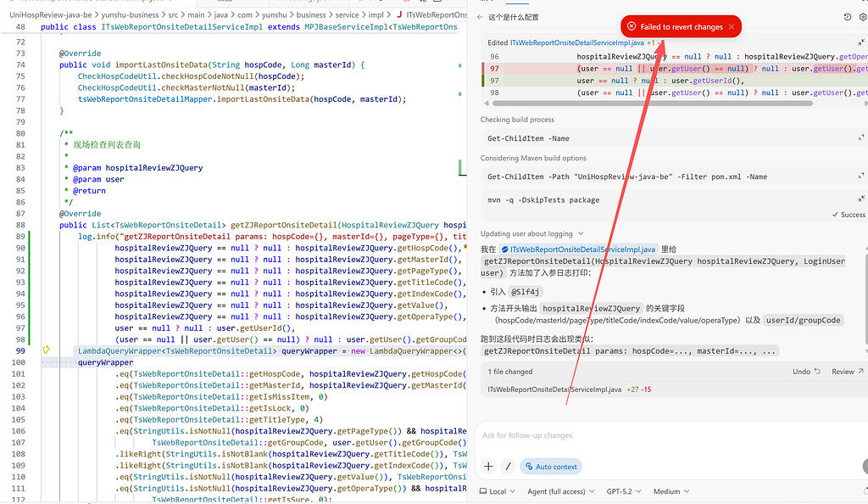Click line number 88 in the gutter
The width and height of the screenshot is (868, 504).
[x=20, y=225]
